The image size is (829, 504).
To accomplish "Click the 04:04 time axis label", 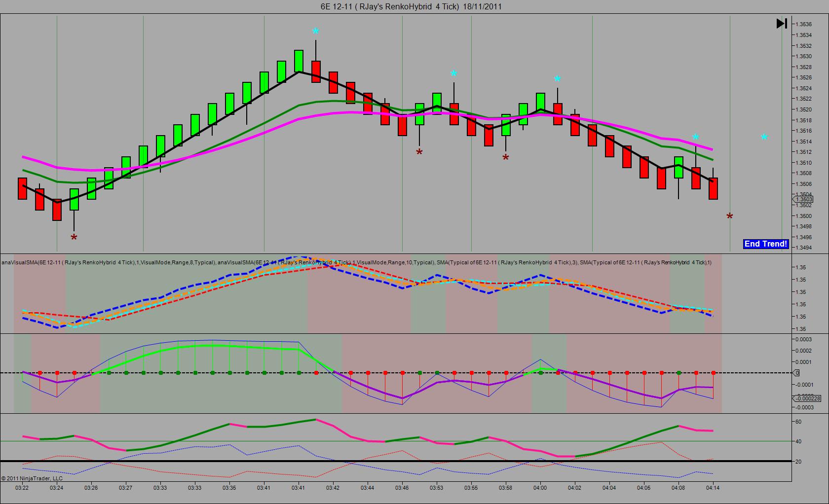I will coord(609,488).
